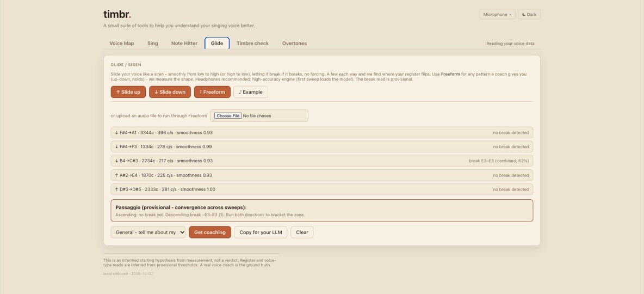644x294 pixels.
Task: Open the Microphone source dropdown
Action: point(497,14)
